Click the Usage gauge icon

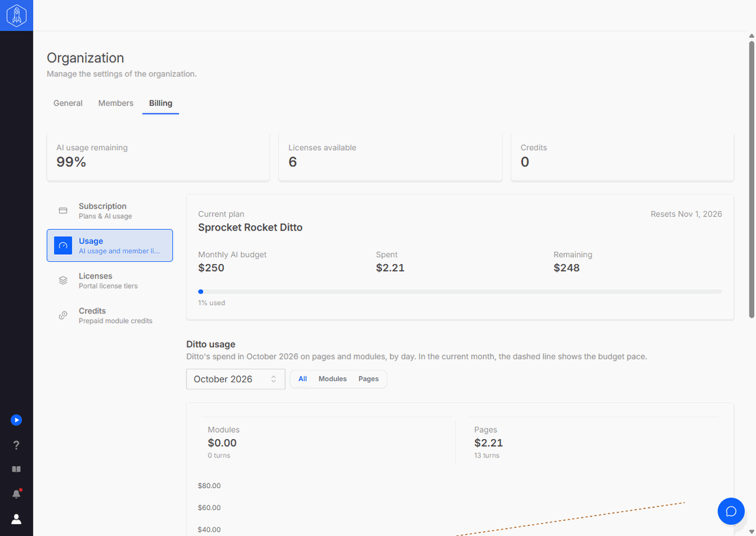click(x=63, y=245)
